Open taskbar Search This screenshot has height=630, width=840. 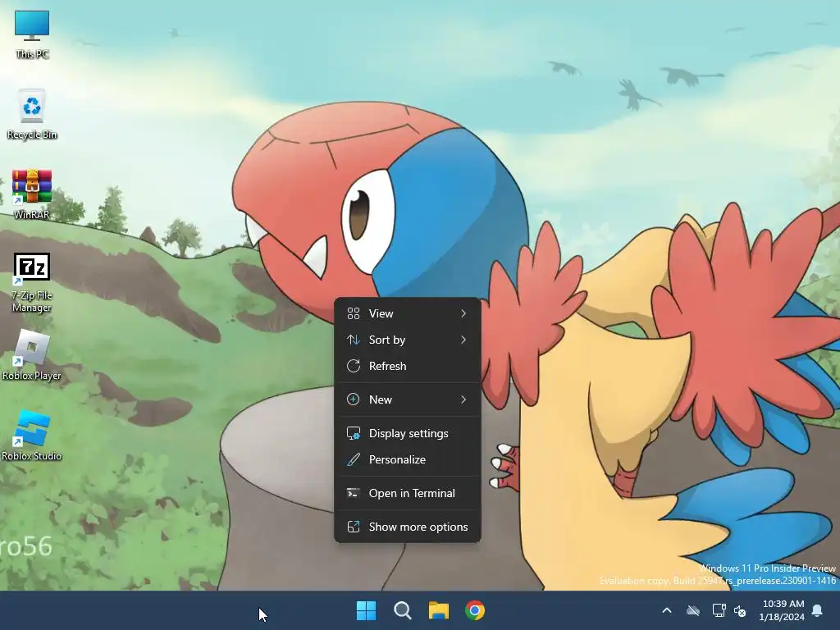pyautogui.click(x=402, y=610)
